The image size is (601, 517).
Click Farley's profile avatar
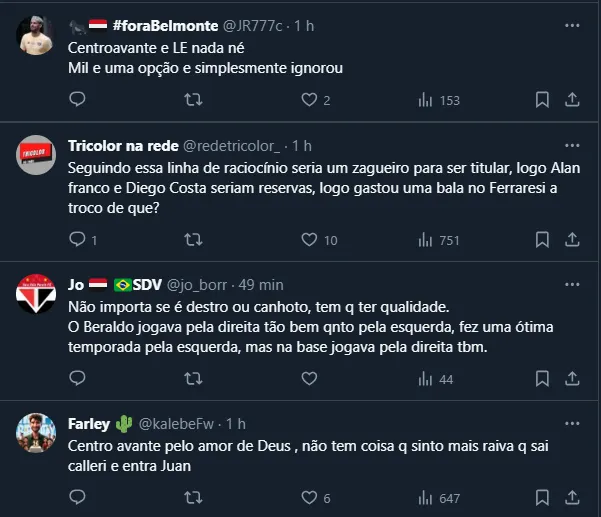click(x=36, y=432)
